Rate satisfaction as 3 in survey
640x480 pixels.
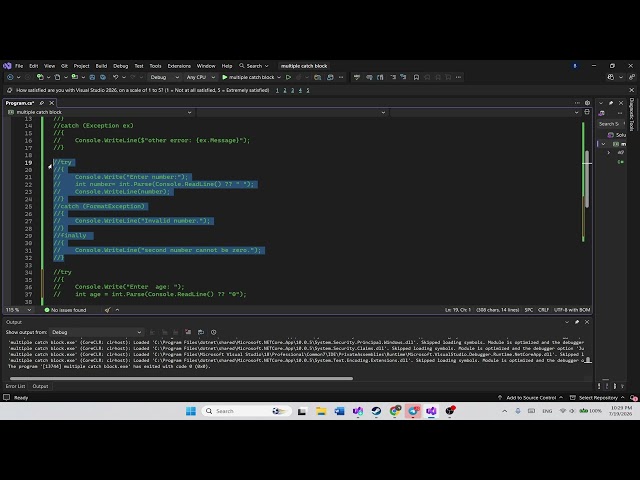[x=292, y=90]
